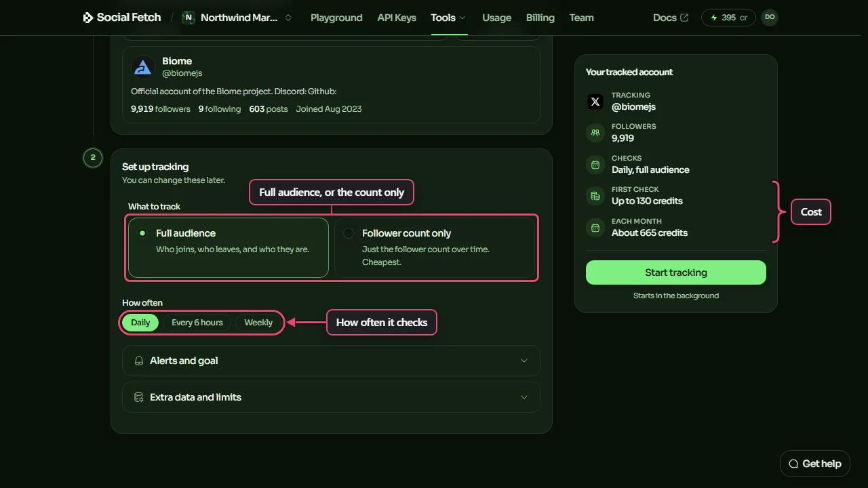Image resolution: width=868 pixels, height=488 pixels.
Task: Click the Followers people icon in sidebar
Action: coord(595,133)
